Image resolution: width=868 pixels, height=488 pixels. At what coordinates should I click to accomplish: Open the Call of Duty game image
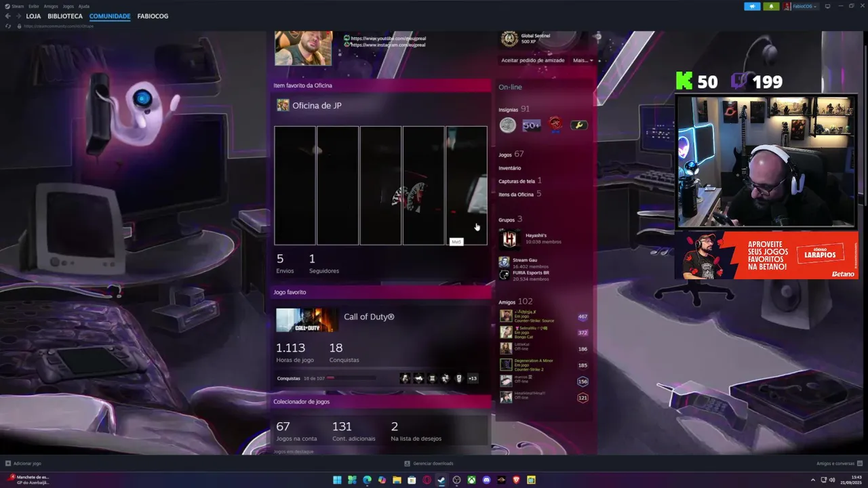coord(307,321)
